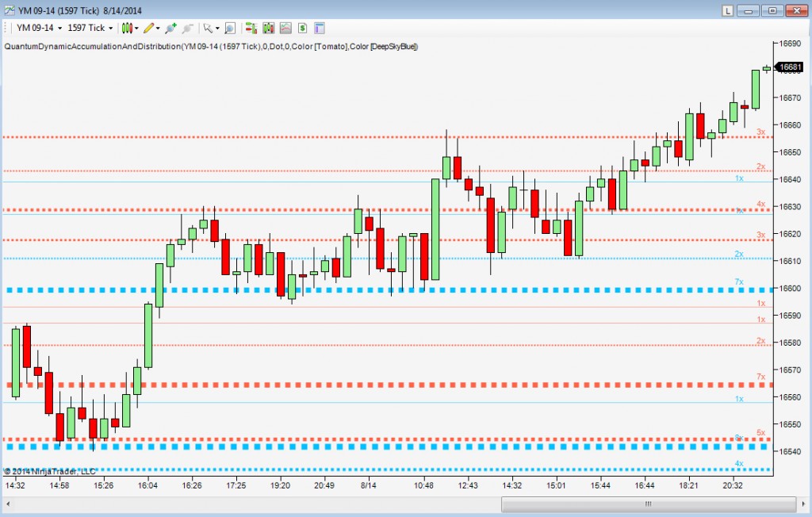Pick the pencil drawing tool icon
This screenshot has width=812, height=517.
pos(149,28)
